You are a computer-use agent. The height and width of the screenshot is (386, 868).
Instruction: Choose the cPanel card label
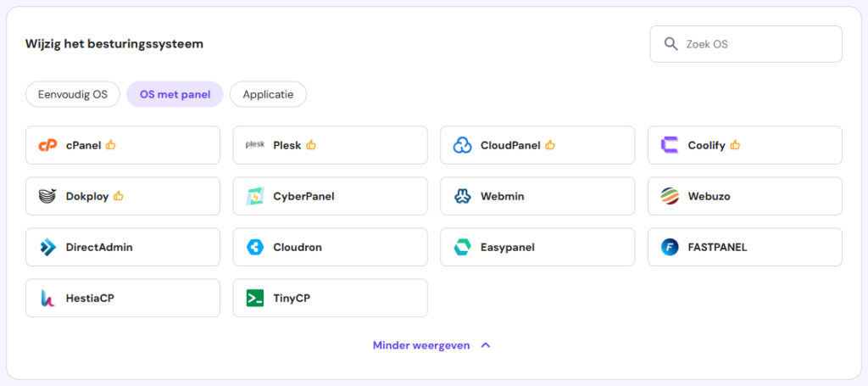point(84,146)
